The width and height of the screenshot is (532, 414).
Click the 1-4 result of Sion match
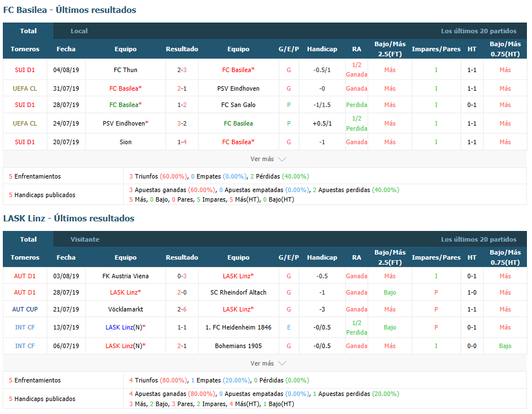tap(182, 142)
